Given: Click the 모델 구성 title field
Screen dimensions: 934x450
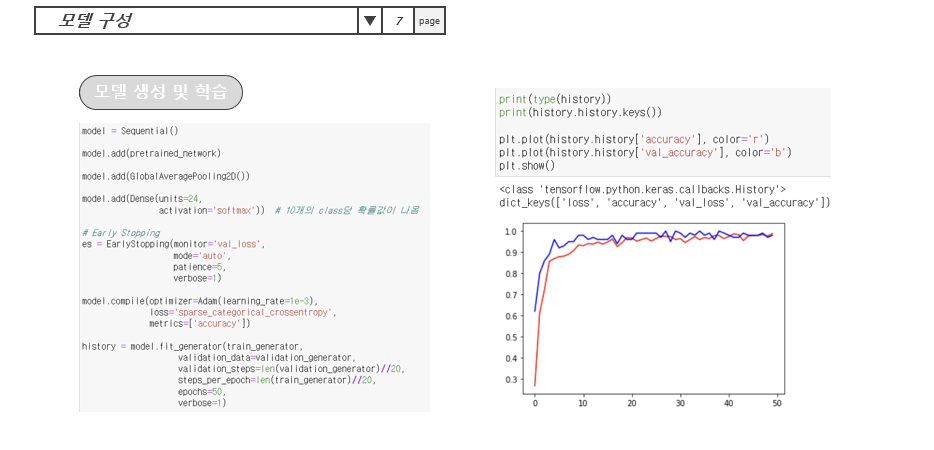Looking at the screenshot, I should (197, 21).
